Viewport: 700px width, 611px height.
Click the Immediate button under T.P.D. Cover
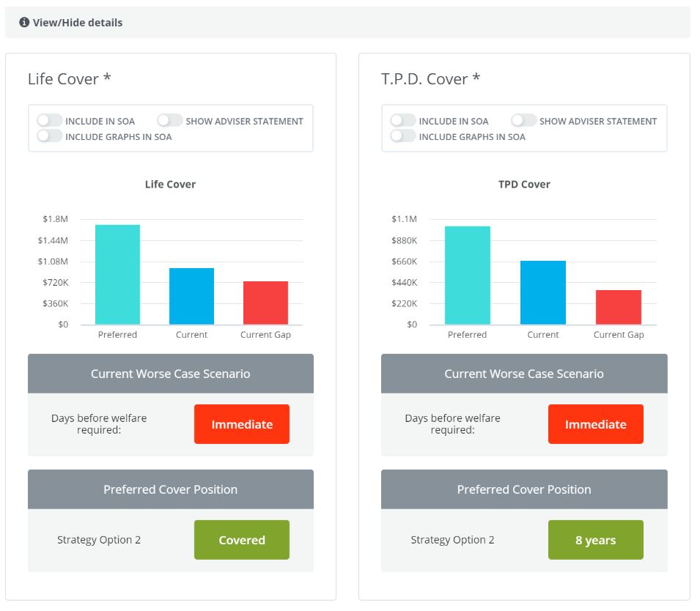(595, 424)
